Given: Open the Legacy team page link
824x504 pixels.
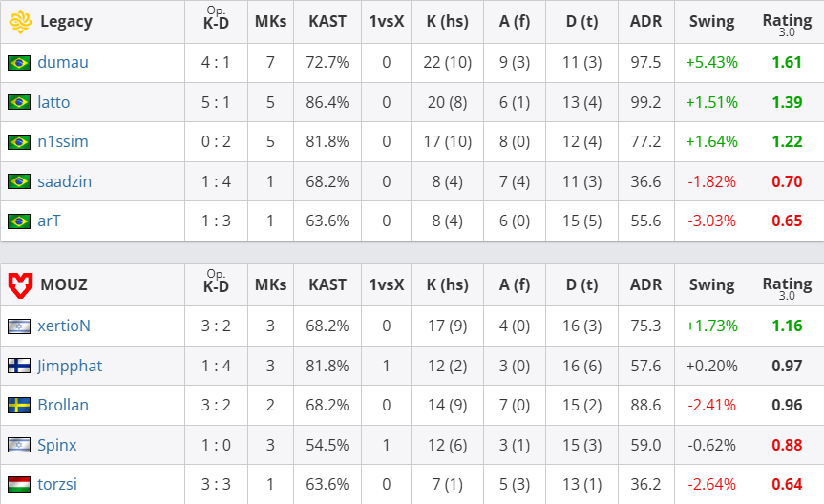Looking at the screenshot, I should click(66, 22).
